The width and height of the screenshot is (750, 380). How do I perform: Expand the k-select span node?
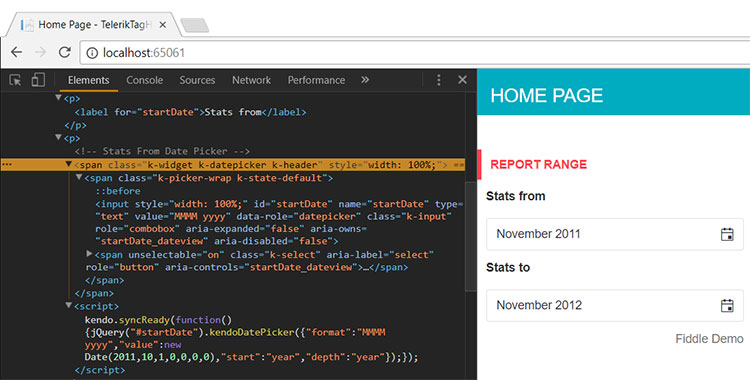coord(89,253)
